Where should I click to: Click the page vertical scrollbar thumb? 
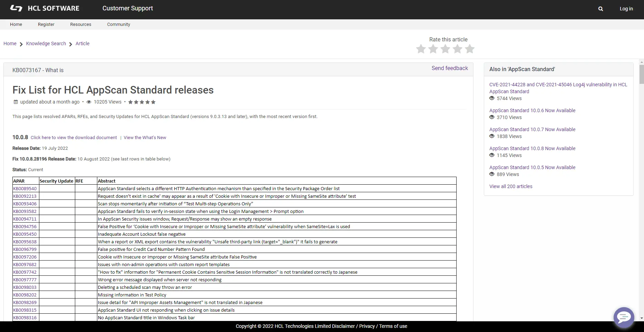pos(641,74)
